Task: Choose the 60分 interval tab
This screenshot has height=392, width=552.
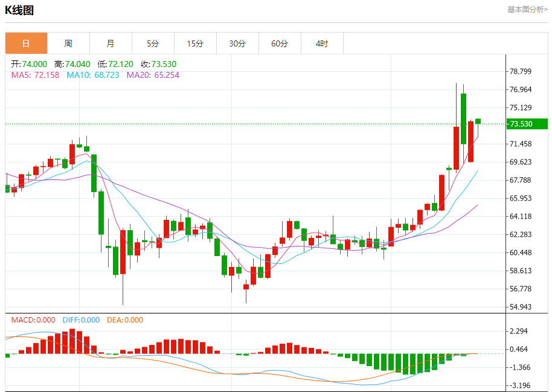Action: 280,43
